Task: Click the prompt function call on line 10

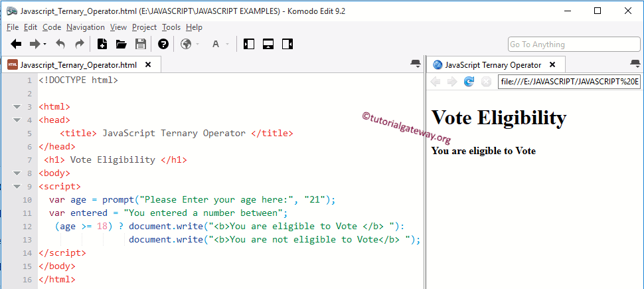Action: (219, 200)
